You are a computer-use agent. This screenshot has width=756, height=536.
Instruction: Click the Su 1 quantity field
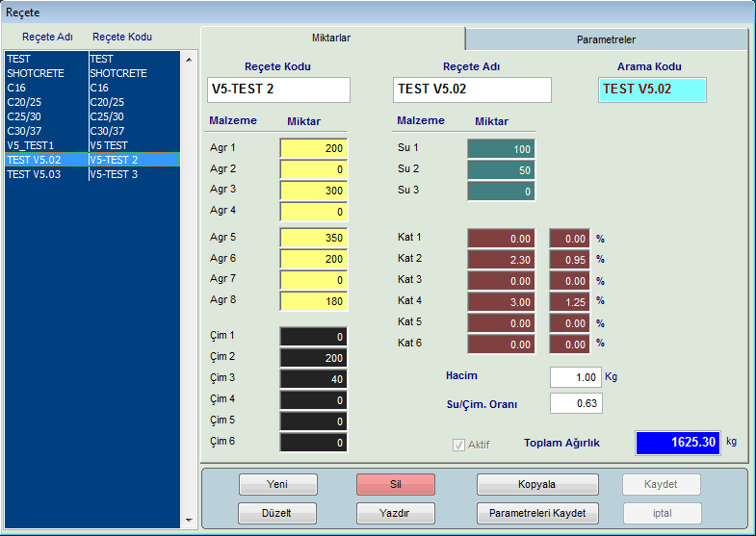tap(501, 149)
